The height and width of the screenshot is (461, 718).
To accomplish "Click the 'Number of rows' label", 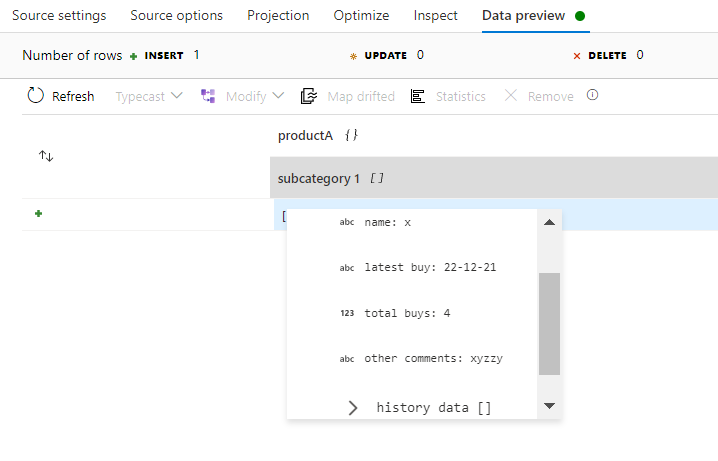I will [72, 55].
